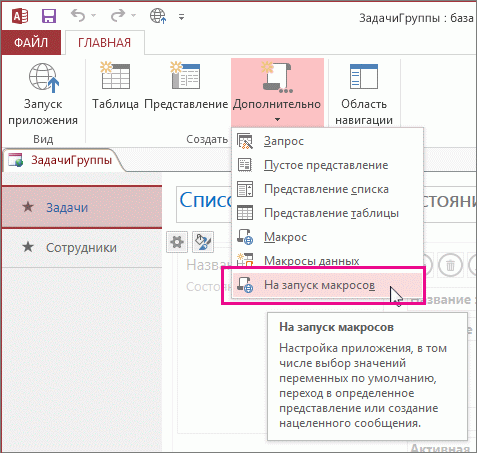The height and width of the screenshot is (453, 477).
Task: Click the Пустое представление icon
Action: [245, 165]
